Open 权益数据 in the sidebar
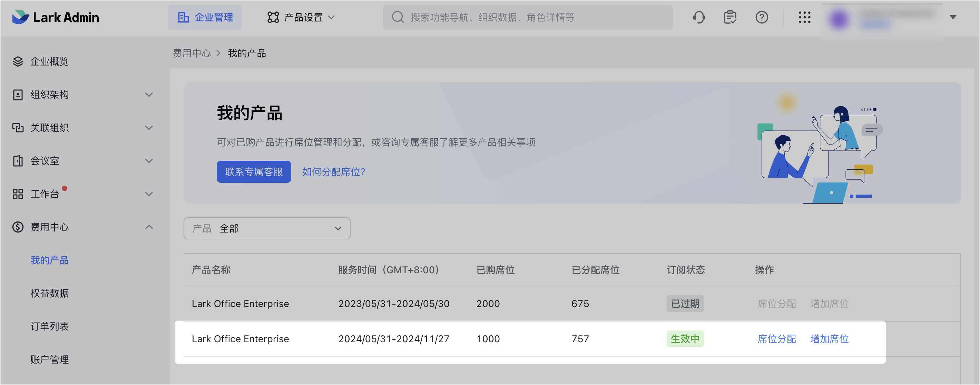The image size is (980, 385). tap(49, 293)
